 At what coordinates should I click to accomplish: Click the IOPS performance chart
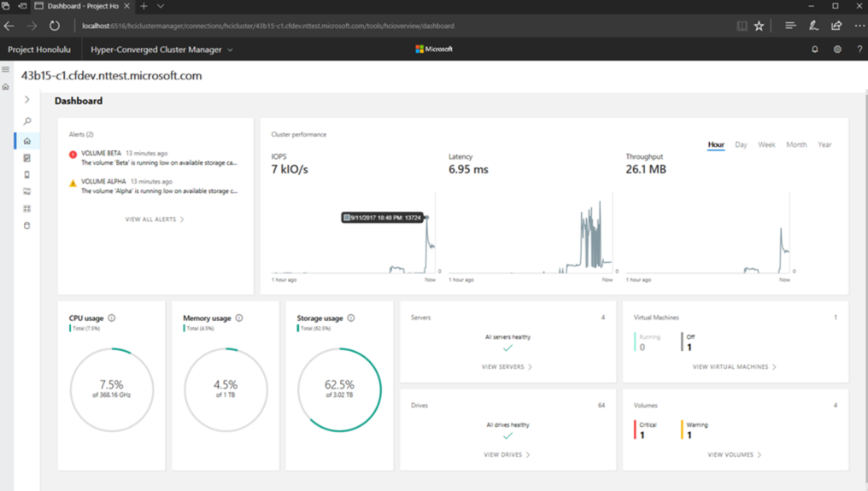[x=353, y=233]
